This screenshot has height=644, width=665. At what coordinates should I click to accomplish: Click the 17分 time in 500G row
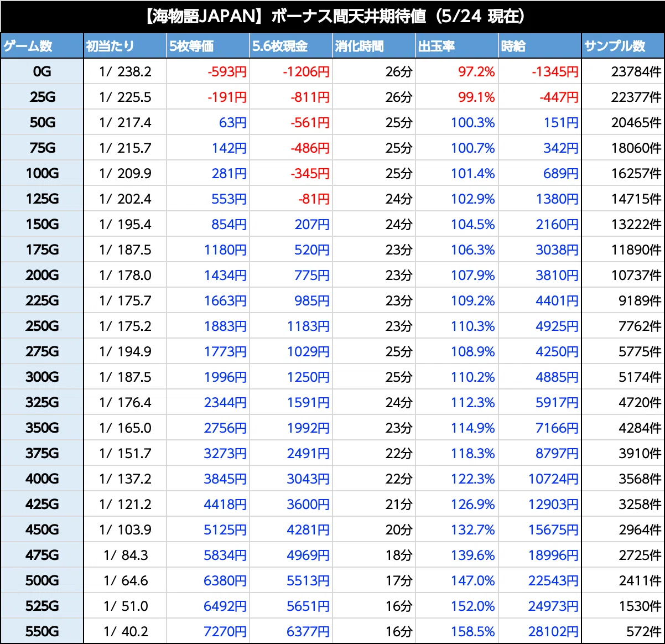click(x=399, y=580)
